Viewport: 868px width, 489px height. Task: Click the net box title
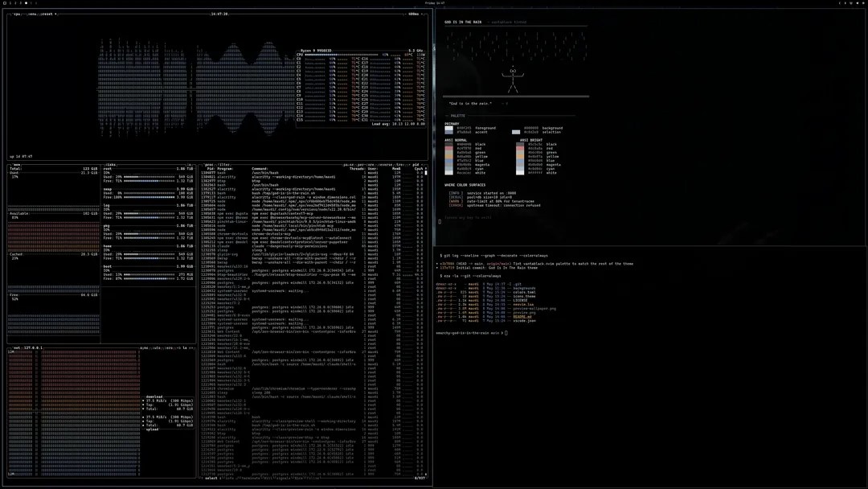[16, 347]
